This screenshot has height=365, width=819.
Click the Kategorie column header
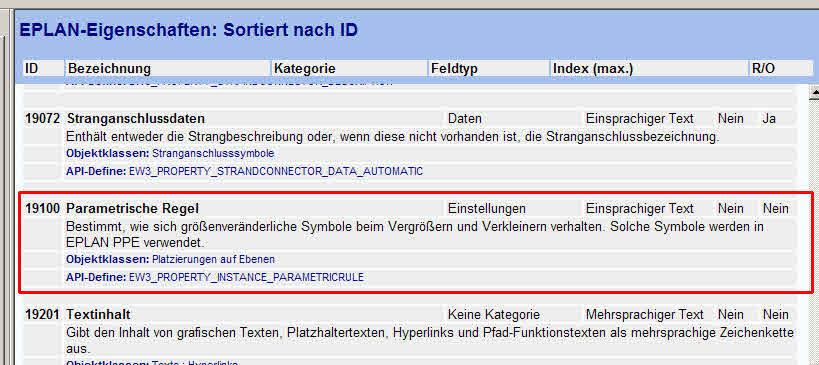349,68
